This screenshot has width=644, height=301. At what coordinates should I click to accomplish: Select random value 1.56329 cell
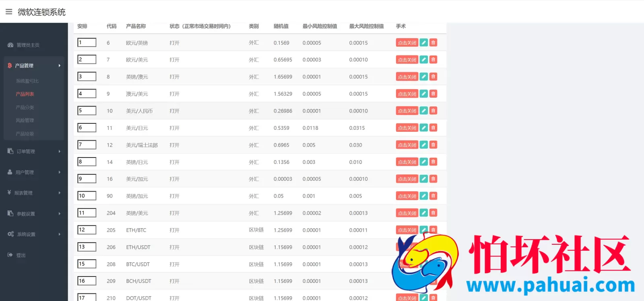point(283,94)
